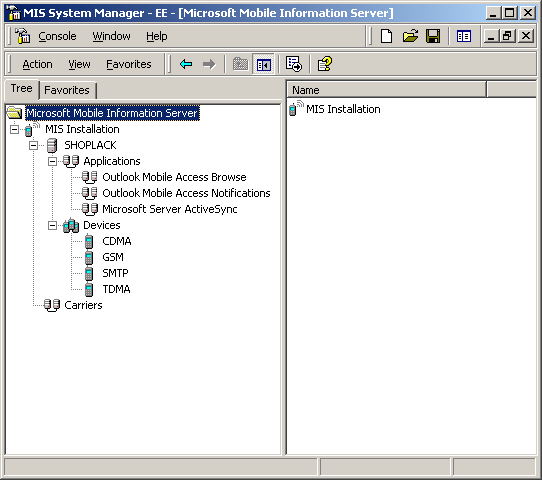Click the Export List toolbar icon
This screenshot has height=480, width=542.
pos(293,64)
